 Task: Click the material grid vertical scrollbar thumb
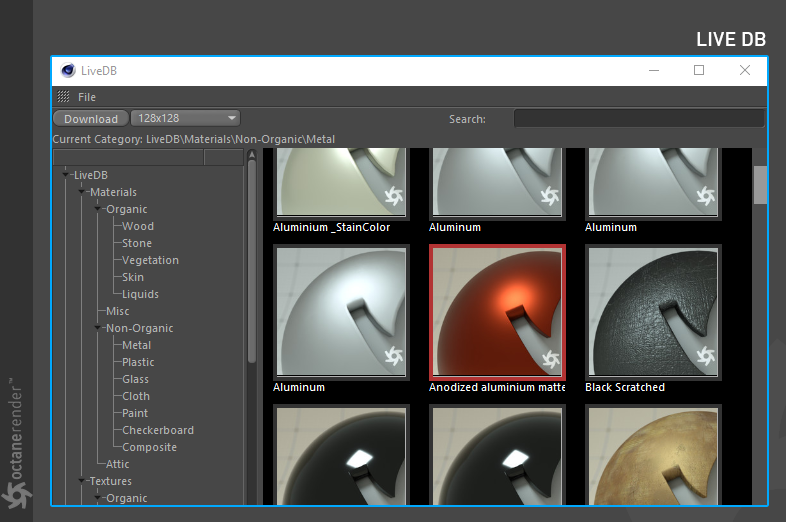[760, 185]
